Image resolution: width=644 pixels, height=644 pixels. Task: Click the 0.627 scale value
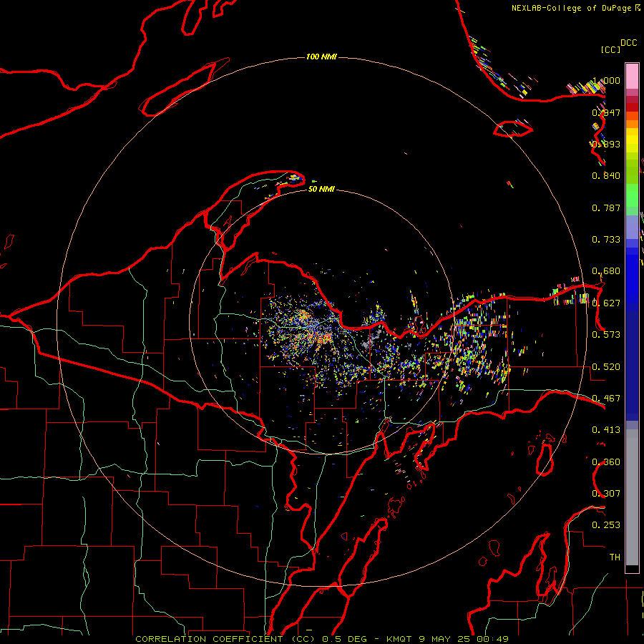606,303
